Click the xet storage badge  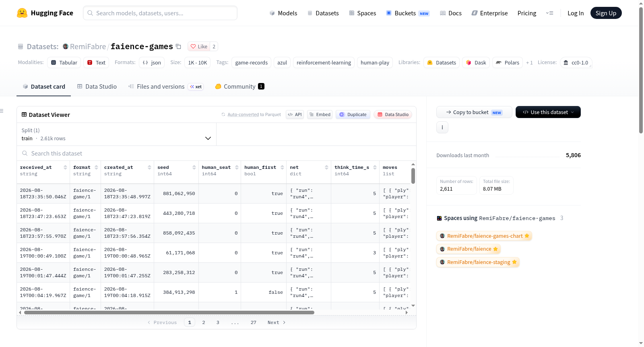(196, 87)
